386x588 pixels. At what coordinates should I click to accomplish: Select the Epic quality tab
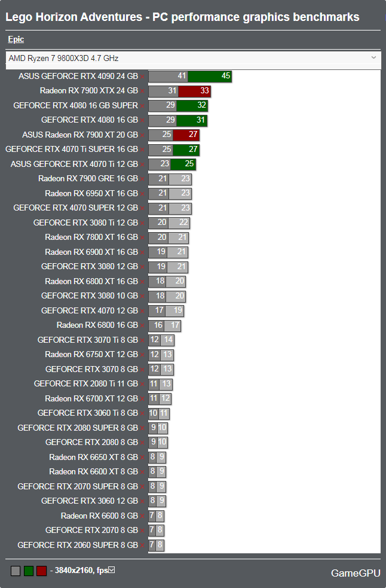16,39
